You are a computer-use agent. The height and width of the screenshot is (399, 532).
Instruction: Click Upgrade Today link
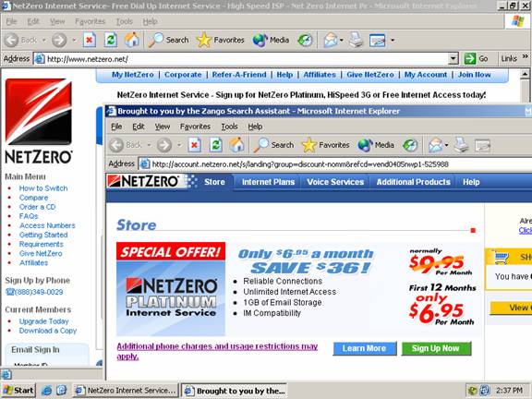[43, 321]
